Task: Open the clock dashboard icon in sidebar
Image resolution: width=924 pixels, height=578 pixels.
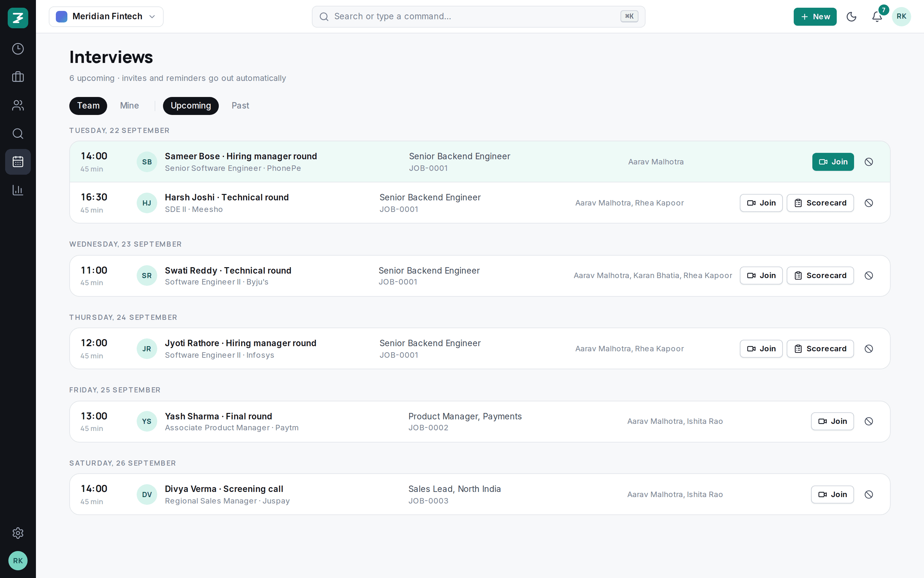Action: 18,49
